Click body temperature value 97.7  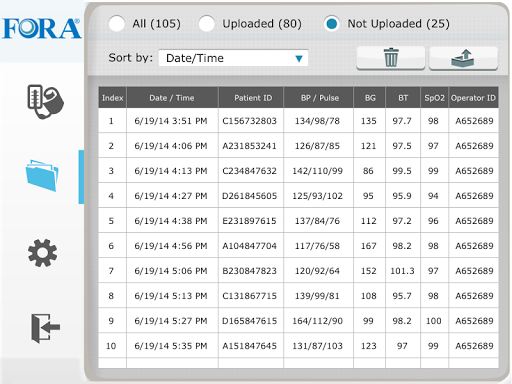402,121
